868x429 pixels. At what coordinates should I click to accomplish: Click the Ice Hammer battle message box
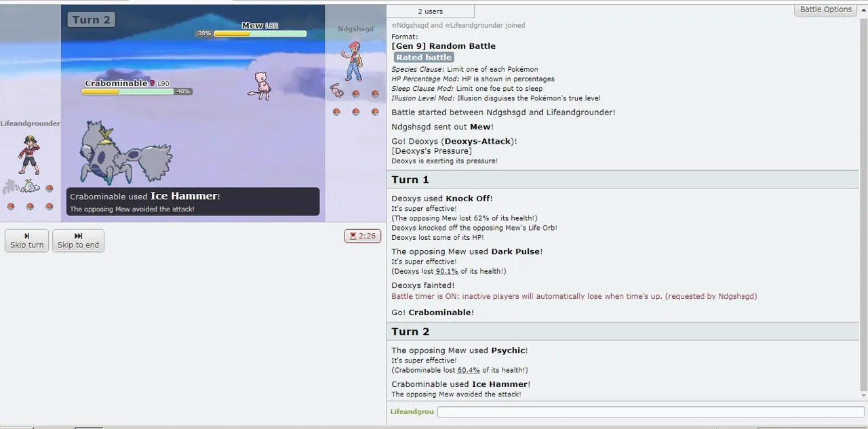[x=193, y=201]
